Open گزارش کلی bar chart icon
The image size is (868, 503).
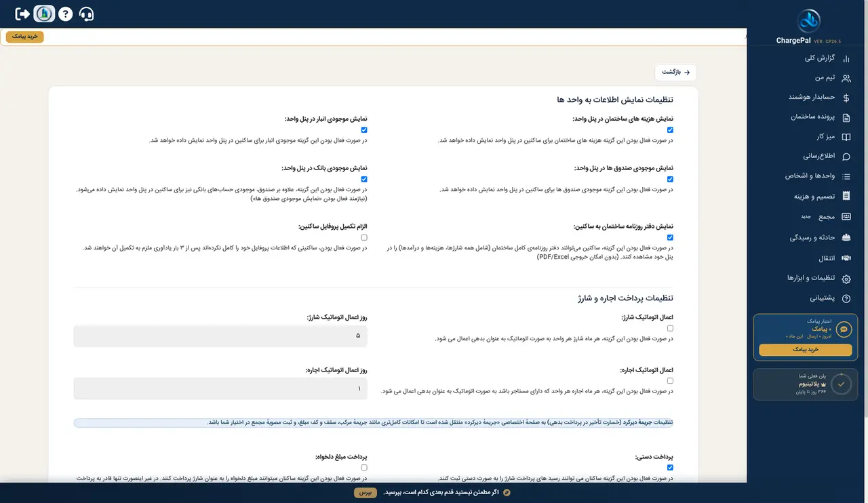click(846, 58)
